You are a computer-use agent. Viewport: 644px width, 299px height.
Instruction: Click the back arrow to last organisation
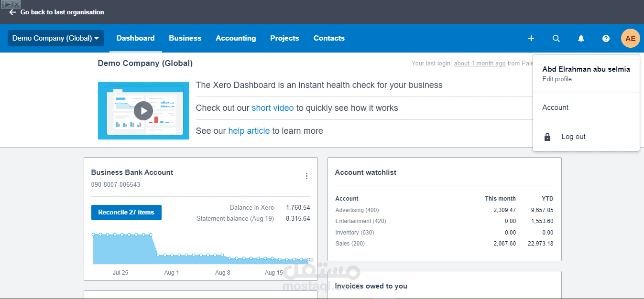pos(12,12)
